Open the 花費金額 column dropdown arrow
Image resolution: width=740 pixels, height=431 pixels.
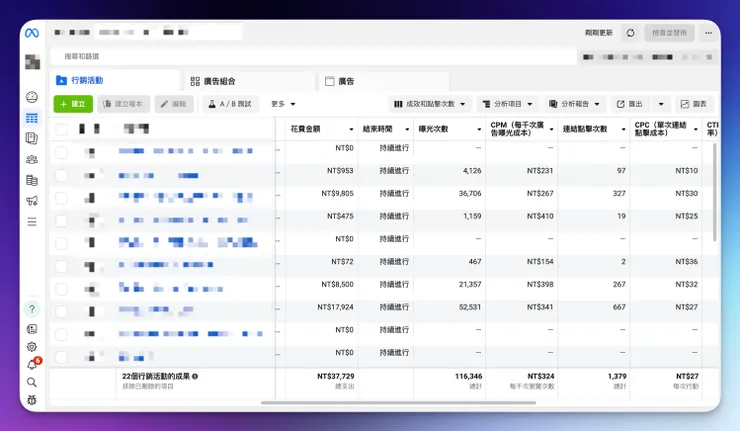(351, 129)
